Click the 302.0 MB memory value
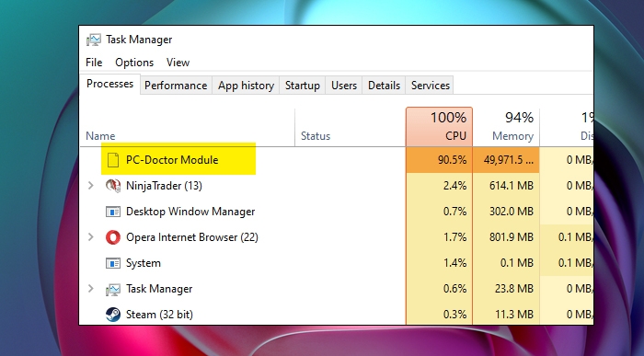Screen dimensions: 644x356 [x=512, y=212]
